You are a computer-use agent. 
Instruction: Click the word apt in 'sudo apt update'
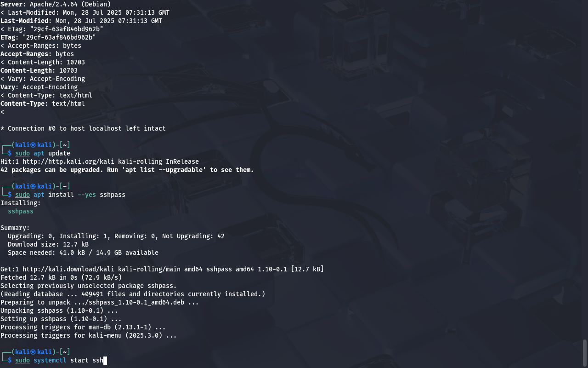tap(39, 153)
